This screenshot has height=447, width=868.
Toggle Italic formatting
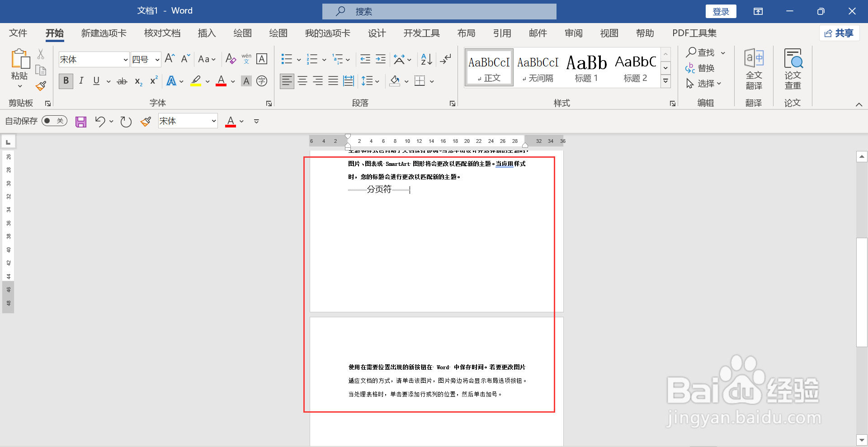[81, 81]
